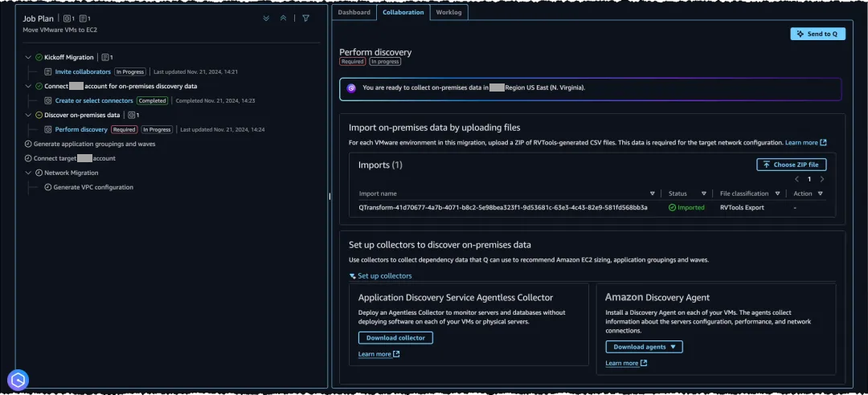
Task: Open the Download agents dropdown
Action: 644,347
